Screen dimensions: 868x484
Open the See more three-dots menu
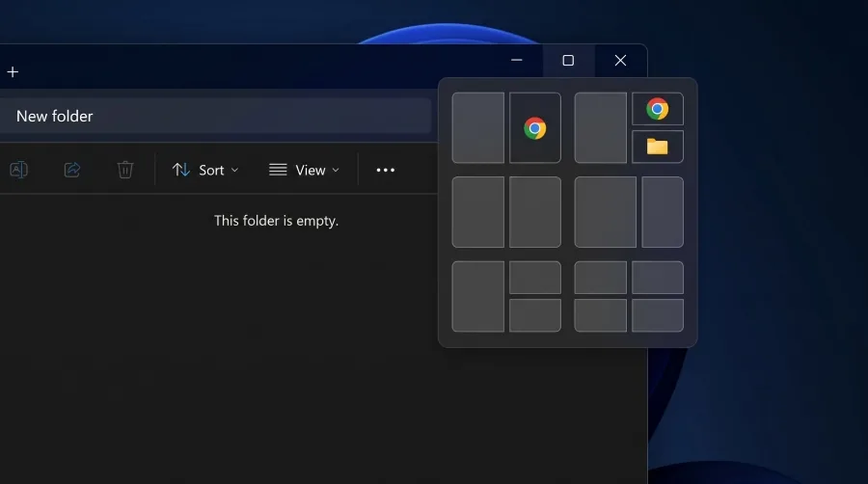[x=385, y=170]
